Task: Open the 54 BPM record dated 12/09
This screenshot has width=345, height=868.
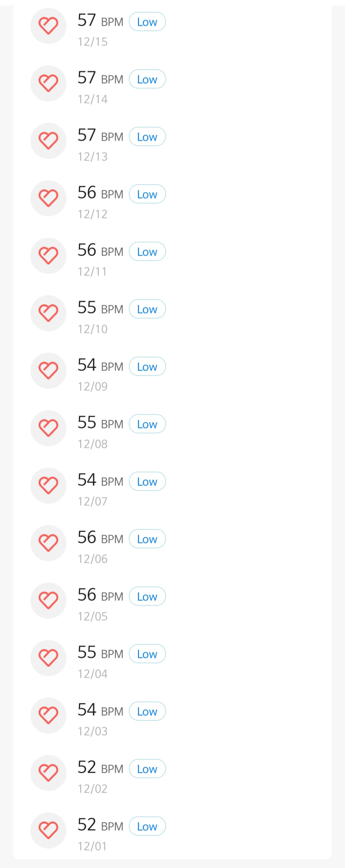Action: [x=172, y=371]
